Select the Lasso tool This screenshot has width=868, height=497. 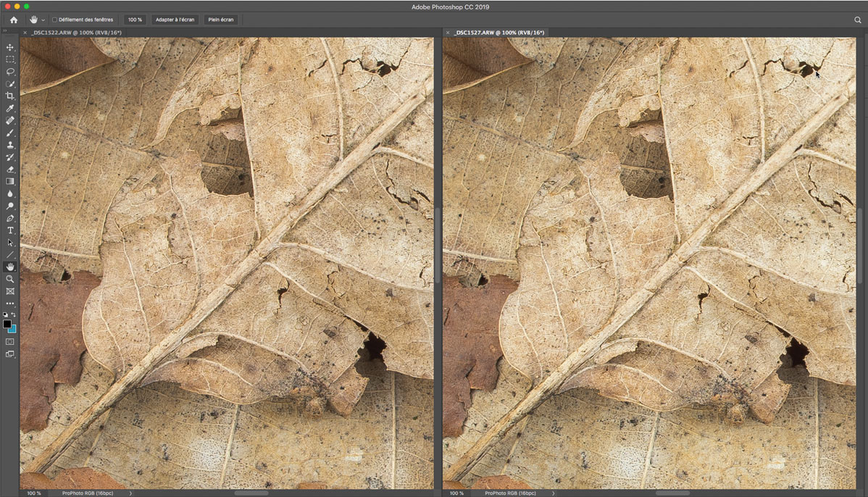tap(10, 72)
